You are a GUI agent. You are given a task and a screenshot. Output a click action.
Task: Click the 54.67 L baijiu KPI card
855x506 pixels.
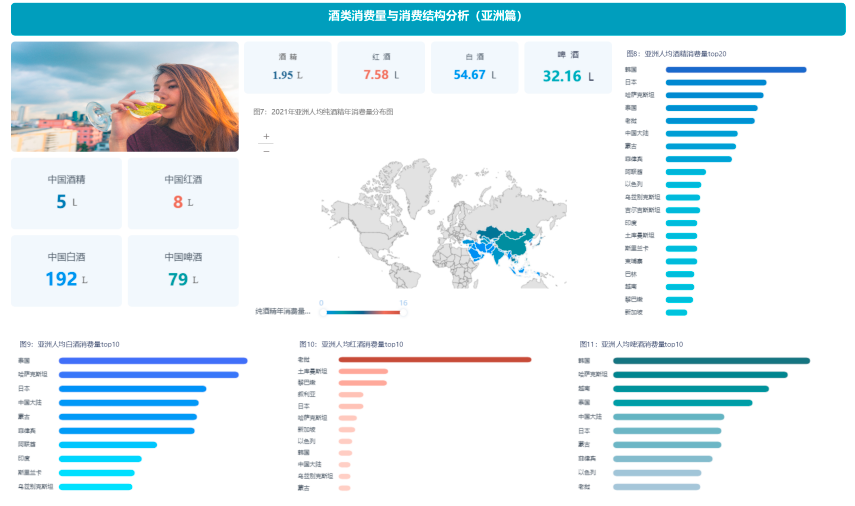click(x=475, y=67)
